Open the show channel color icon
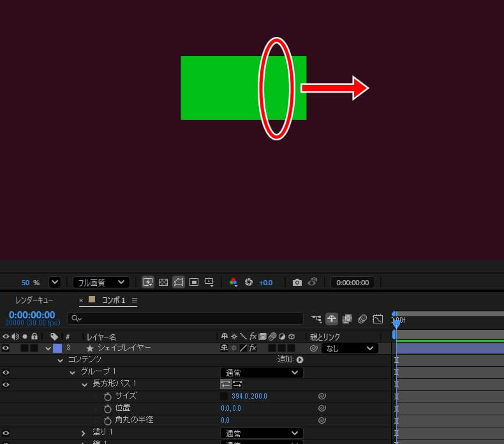504x444 pixels. click(x=233, y=282)
